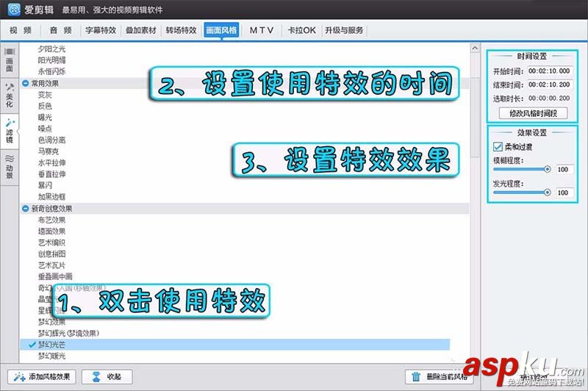This screenshot has height=391, width=588.
Task: Open the 卡拉OK tab
Action: (301, 30)
